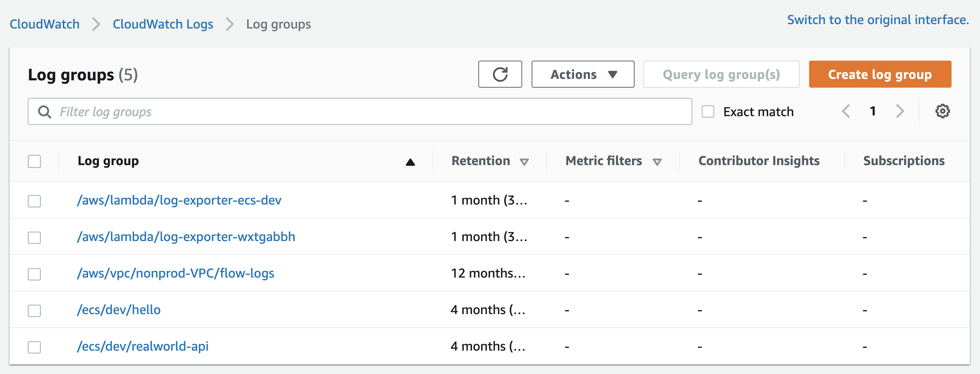Screen dimensions: 980x374
Task: Check the /ecs/dev/hello row checkbox
Action: coord(34,310)
